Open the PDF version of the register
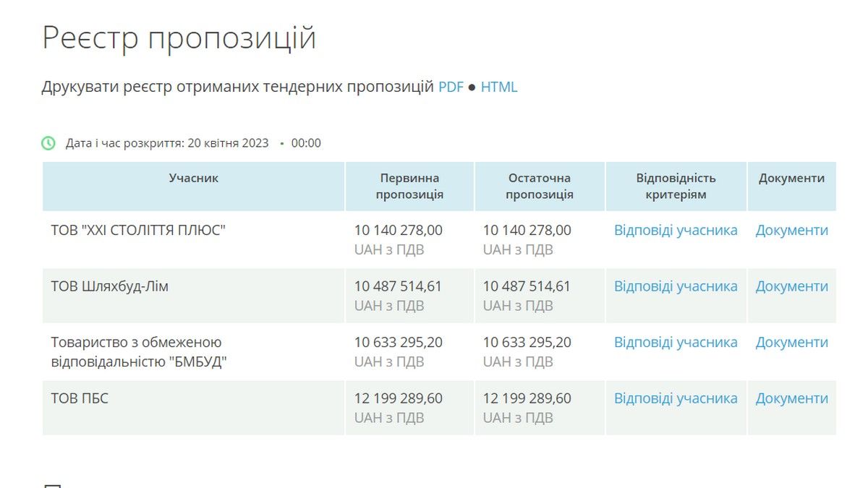Screen dimensions: 868x488 click(x=451, y=87)
